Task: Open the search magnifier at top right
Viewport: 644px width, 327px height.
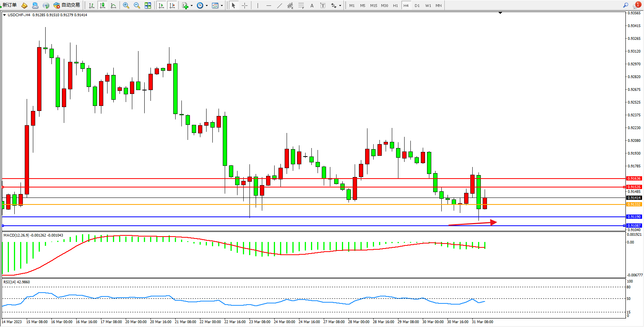Action: pos(625,5)
